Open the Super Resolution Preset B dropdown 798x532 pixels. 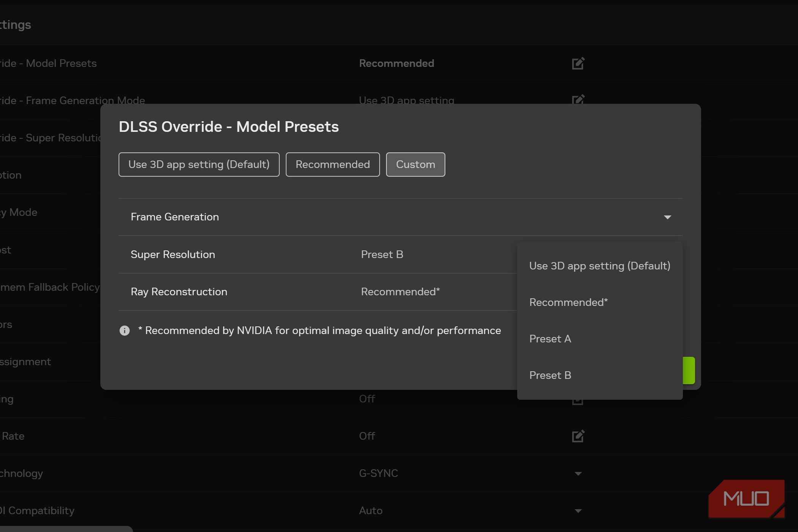pyautogui.click(x=382, y=254)
